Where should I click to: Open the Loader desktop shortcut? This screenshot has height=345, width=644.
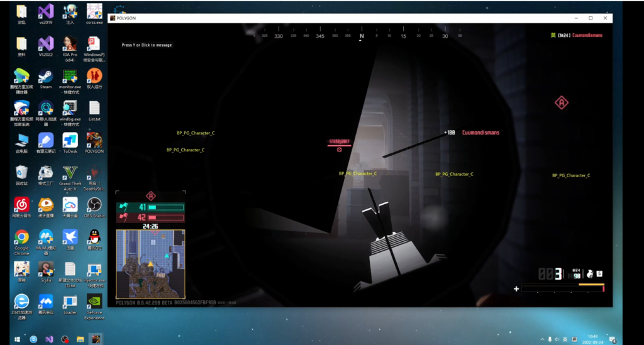pos(70,304)
